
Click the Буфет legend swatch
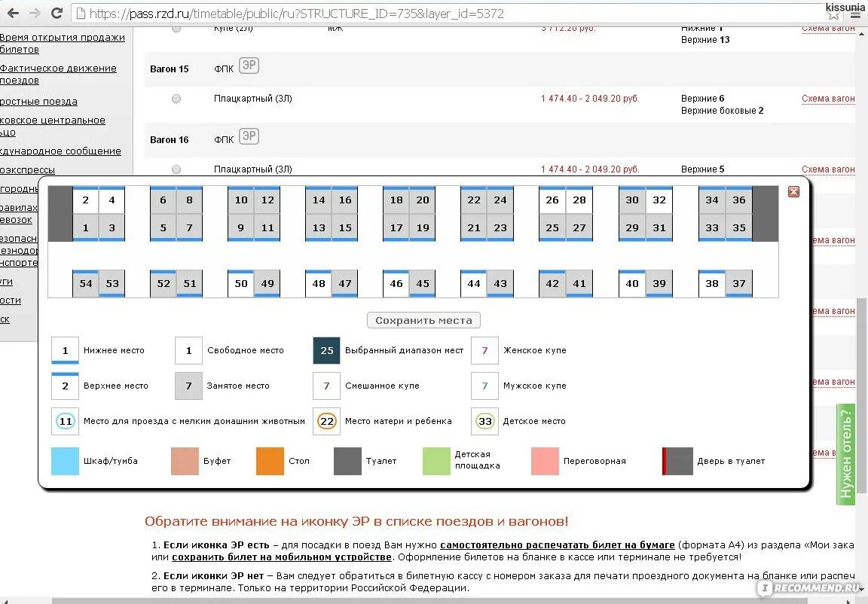coord(185,462)
